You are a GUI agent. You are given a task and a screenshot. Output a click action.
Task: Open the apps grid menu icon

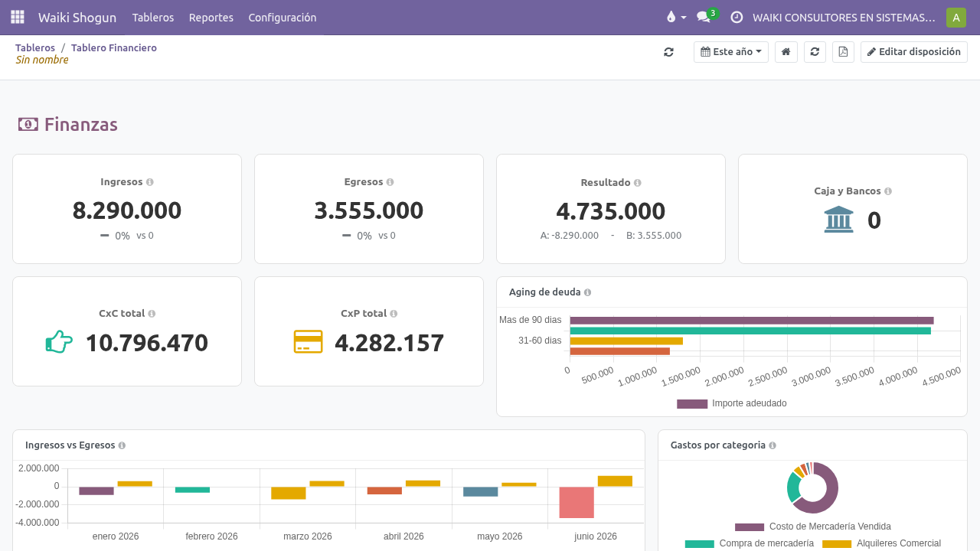click(18, 17)
